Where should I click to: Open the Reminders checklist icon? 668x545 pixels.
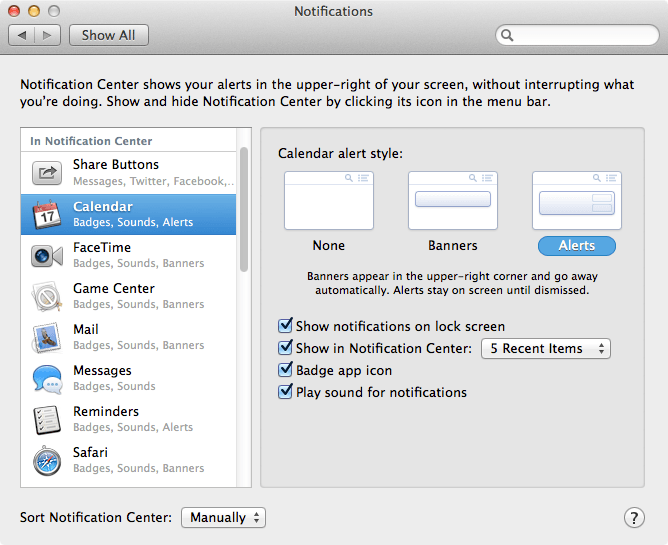[46, 419]
